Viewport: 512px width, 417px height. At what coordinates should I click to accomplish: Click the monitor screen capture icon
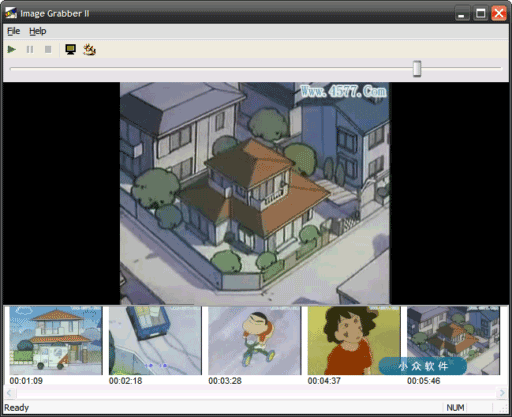click(71, 50)
